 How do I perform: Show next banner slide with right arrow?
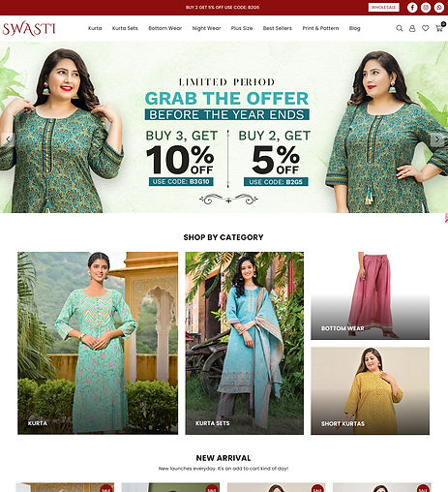point(437,139)
